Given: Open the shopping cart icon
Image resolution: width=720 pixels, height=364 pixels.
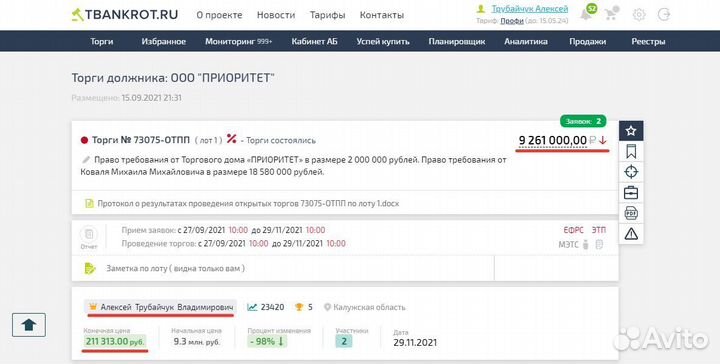Looking at the screenshot, I should (611, 14).
